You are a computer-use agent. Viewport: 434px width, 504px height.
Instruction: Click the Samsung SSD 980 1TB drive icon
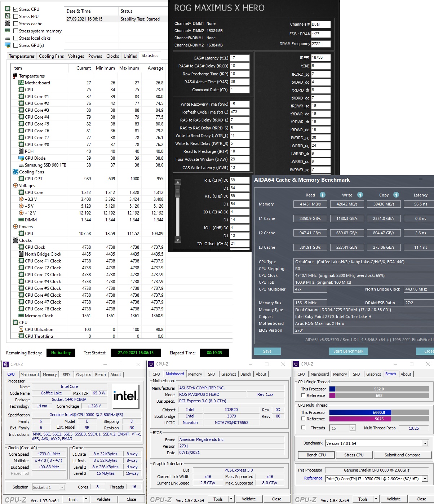click(21, 165)
